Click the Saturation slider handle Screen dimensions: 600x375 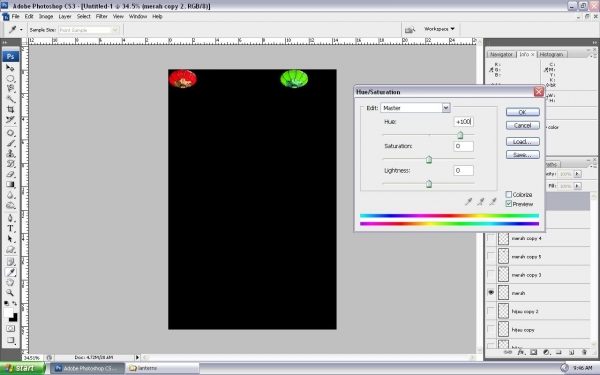(x=429, y=160)
